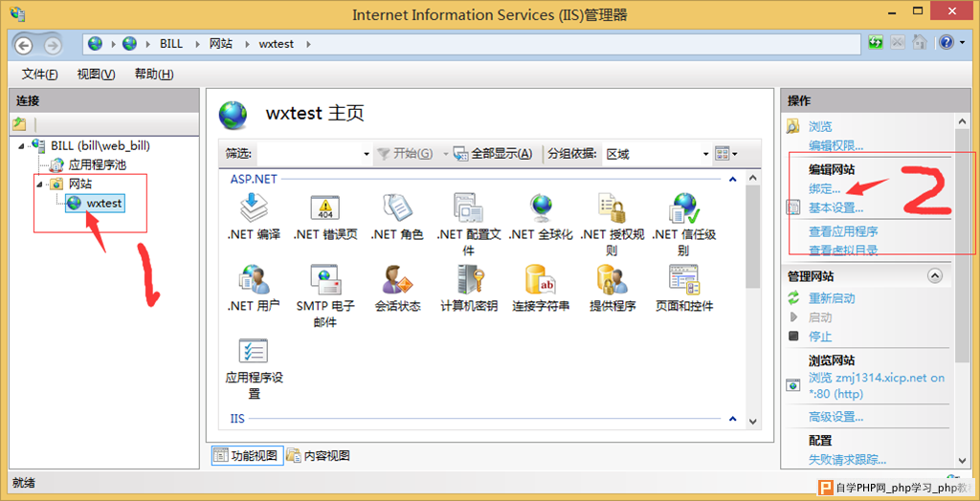Collapse the 网站 tree node
This screenshot has height=501, width=980.
click(x=39, y=184)
